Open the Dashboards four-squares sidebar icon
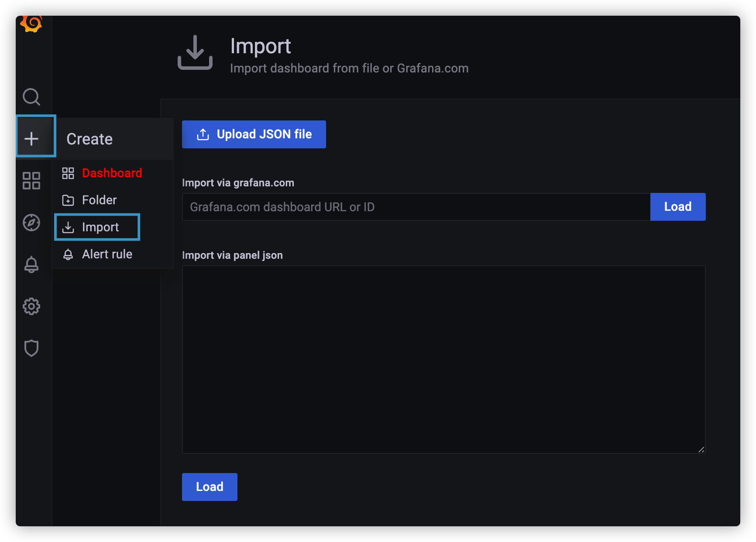 [31, 181]
